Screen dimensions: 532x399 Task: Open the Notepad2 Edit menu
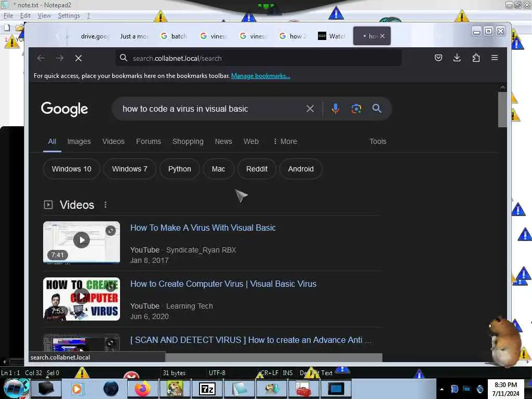[25, 16]
